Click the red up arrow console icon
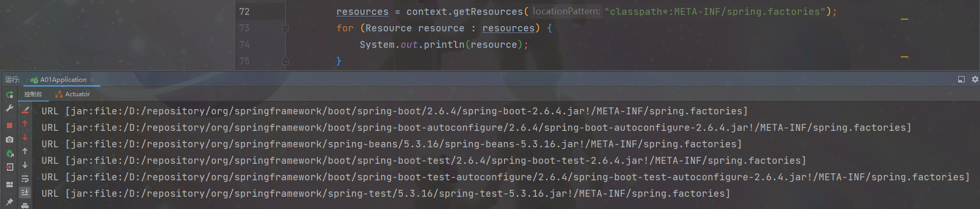The image size is (980, 209). point(25,123)
